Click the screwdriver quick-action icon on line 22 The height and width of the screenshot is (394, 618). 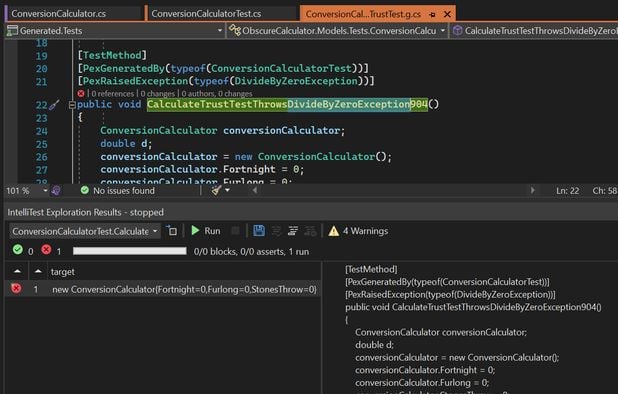pyautogui.click(x=54, y=105)
